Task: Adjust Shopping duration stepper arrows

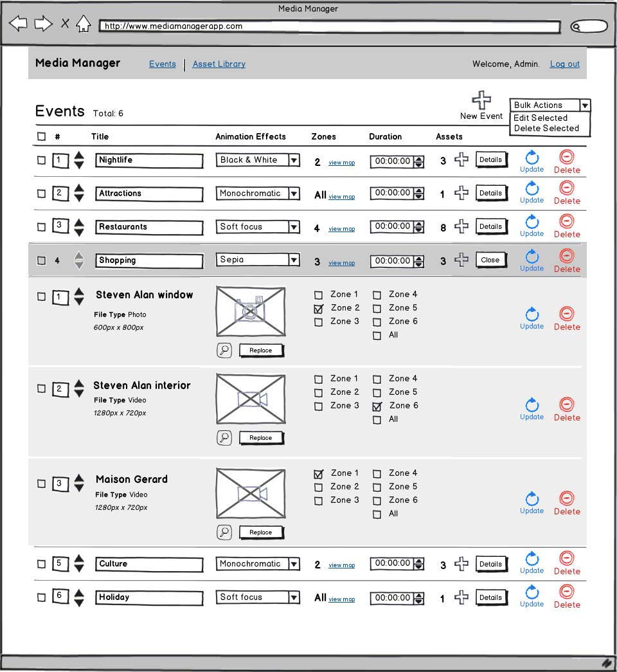Action: 419,261
